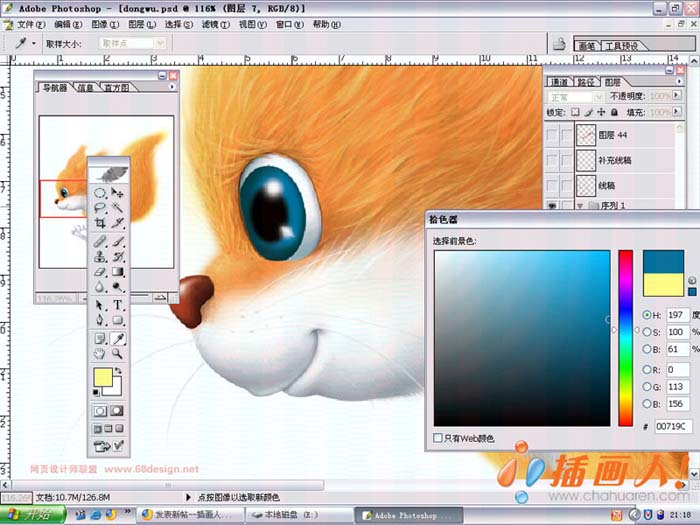700x525 pixels.
Task: Switch to the 直方图 histogram tab
Action: click(x=117, y=88)
